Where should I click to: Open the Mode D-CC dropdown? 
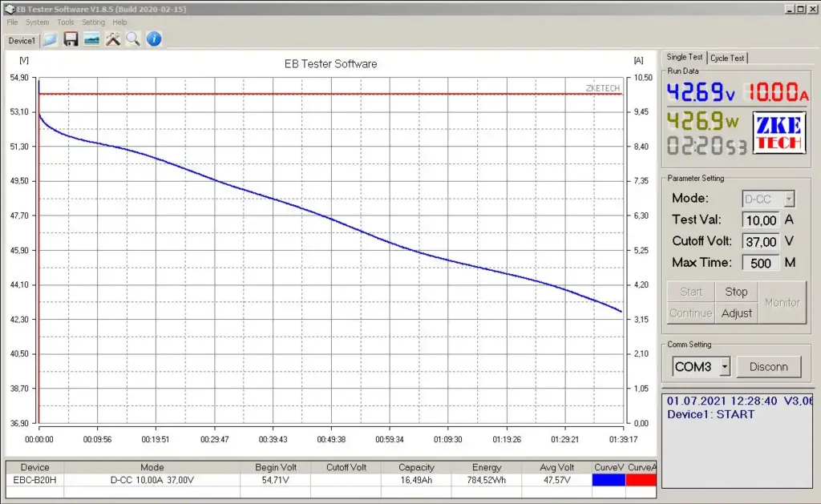(x=789, y=199)
